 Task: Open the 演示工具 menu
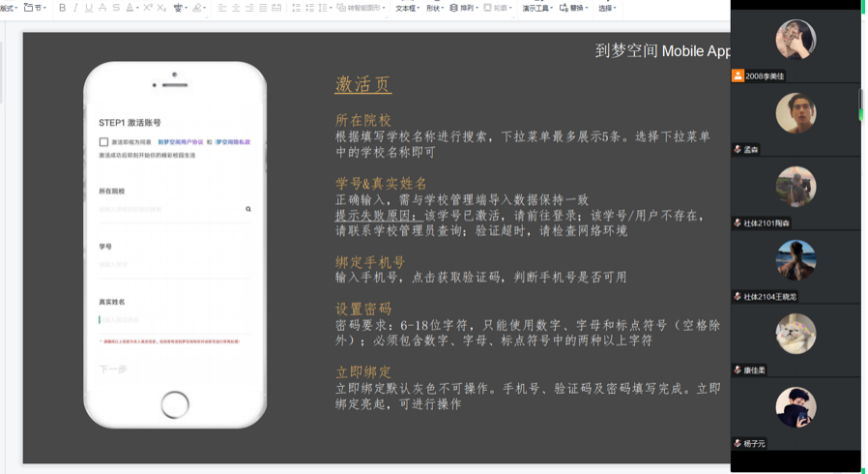click(x=536, y=8)
